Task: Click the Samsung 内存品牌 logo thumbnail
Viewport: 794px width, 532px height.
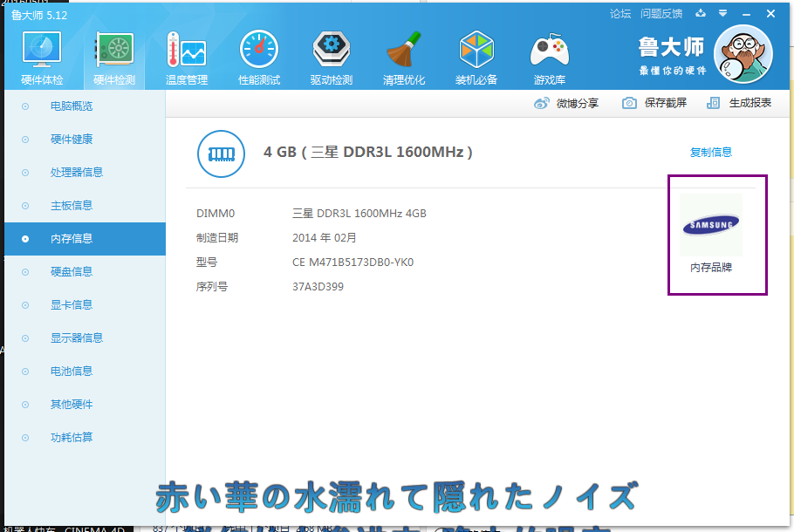Action: pyautogui.click(x=711, y=226)
